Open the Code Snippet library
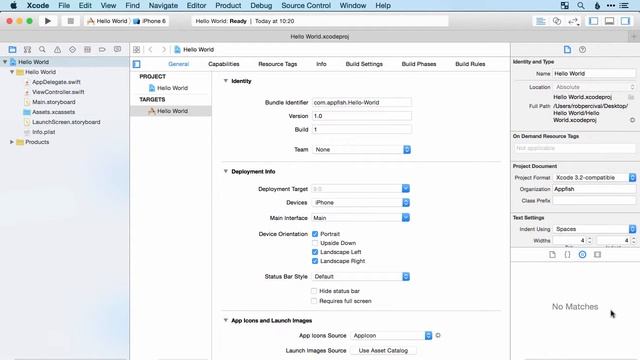The width and height of the screenshot is (640, 360). pos(567,254)
